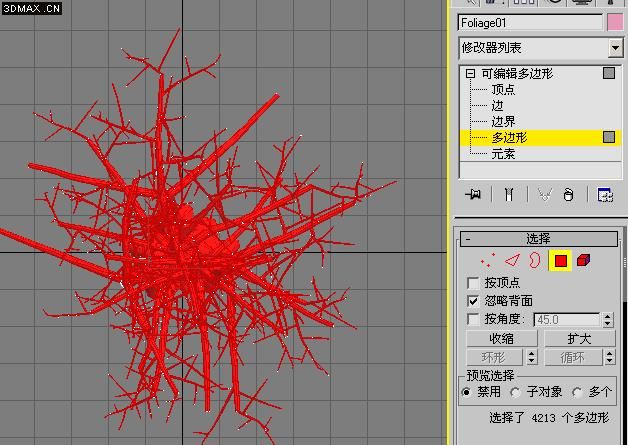Viewport: 628px width, 445px height.
Task: Uncheck the 忽略背面 checkbox
Action: tap(473, 301)
